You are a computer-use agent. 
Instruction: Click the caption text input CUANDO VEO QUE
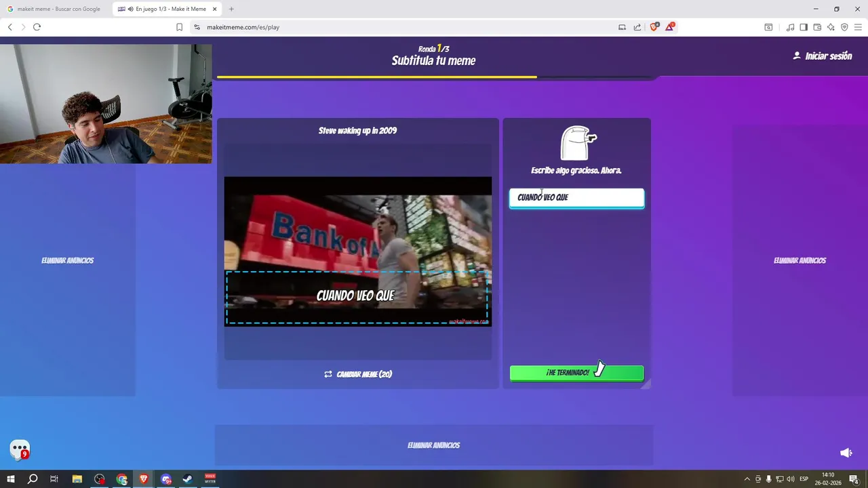576,197
